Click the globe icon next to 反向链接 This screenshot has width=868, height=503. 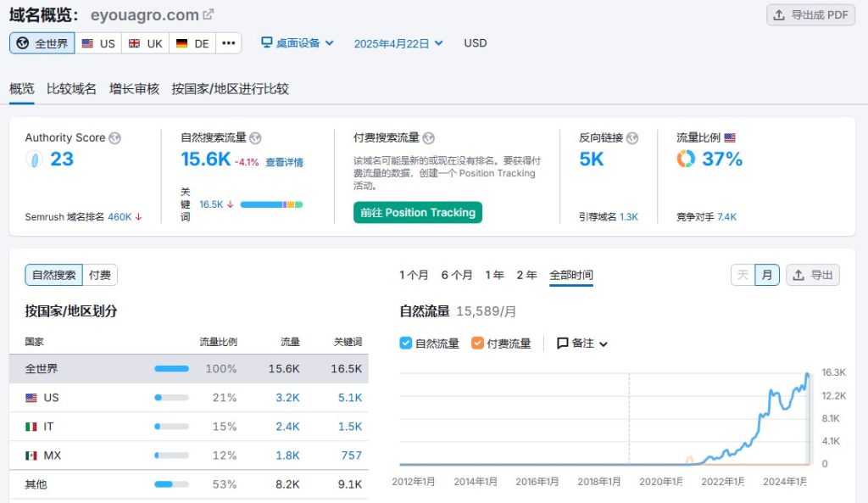click(632, 138)
